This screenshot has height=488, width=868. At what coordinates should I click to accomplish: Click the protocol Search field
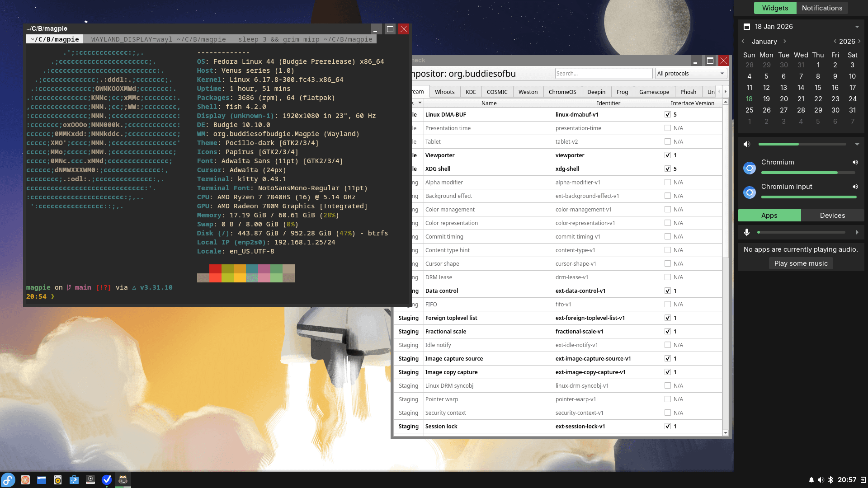[x=604, y=73]
